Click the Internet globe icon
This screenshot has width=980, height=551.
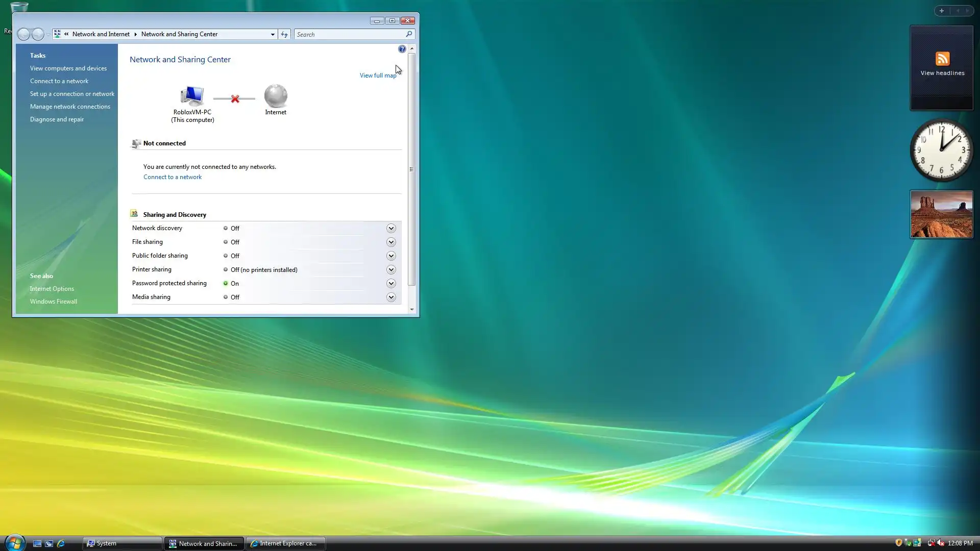(x=276, y=96)
